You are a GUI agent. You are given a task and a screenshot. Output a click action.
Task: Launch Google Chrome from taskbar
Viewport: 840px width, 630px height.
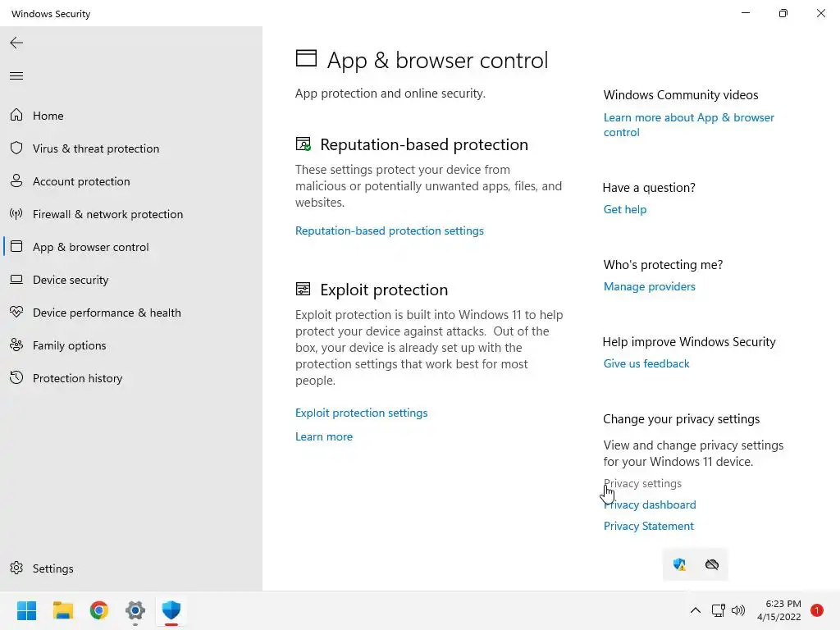(x=99, y=610)
